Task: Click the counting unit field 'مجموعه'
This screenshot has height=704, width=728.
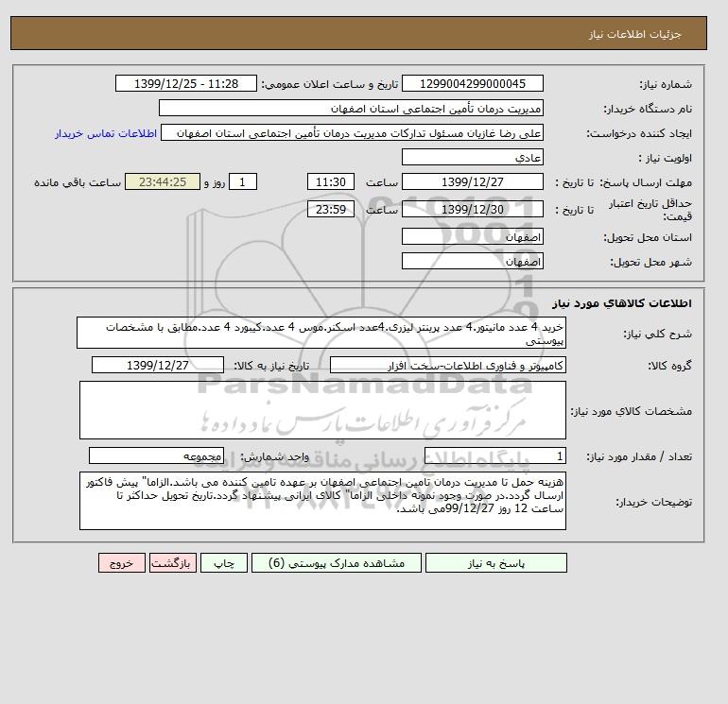Action: pyautogui.click(x=156, y=455)
